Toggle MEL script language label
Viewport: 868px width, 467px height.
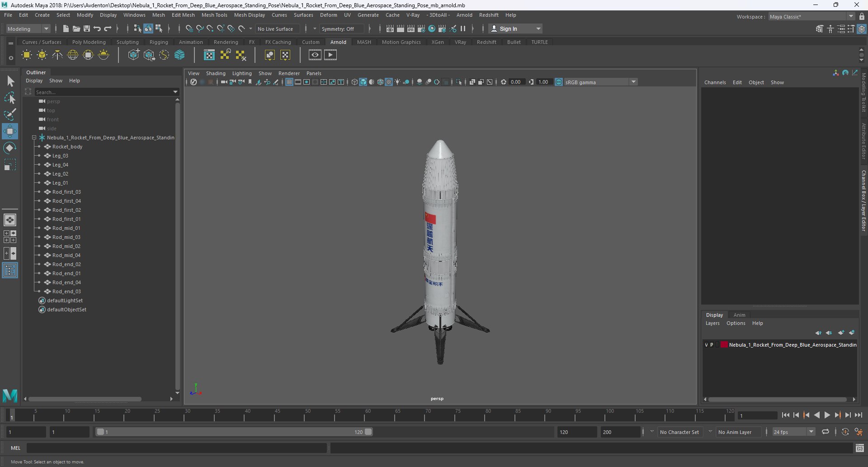pos(16,448)
